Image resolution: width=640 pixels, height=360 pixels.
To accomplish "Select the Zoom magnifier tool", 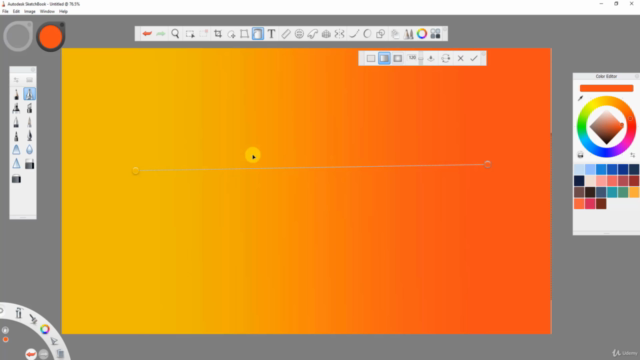I will pos(175,34).
